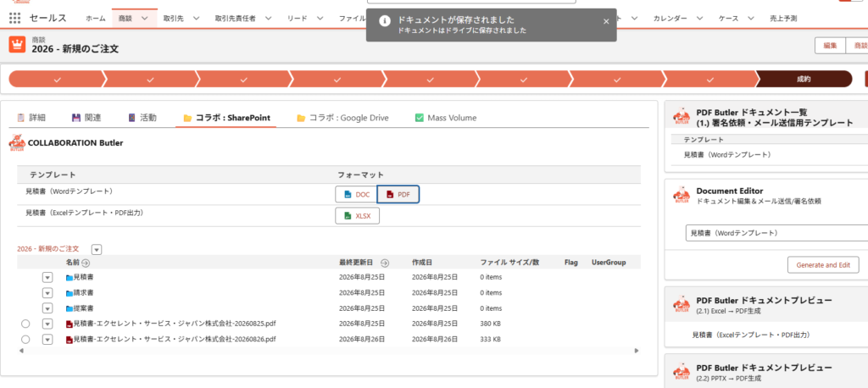Click the orange crown opportunity icon
868x388 pixels.
[18, 44]
